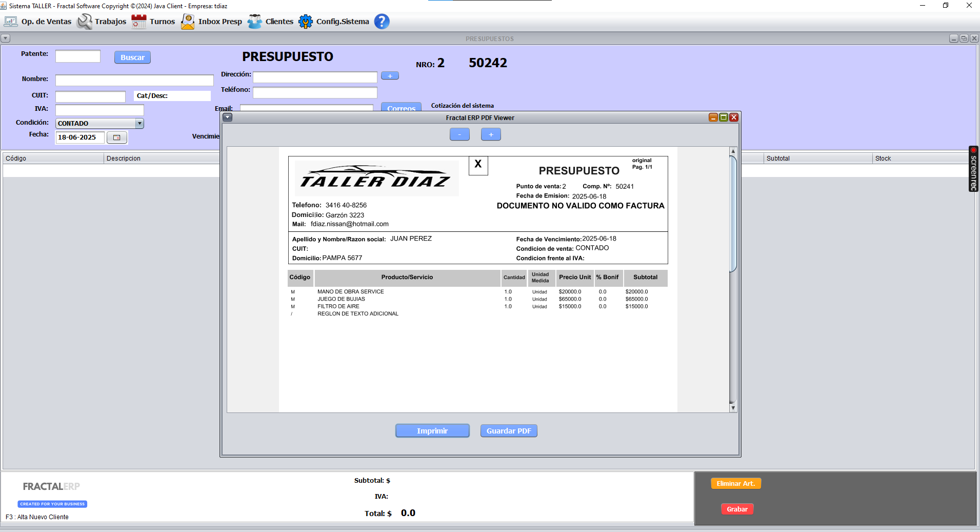Expand the PRESUPUESTOS panel menu arrow
Viewport: 980px width, 532px height.
[6, 38]
